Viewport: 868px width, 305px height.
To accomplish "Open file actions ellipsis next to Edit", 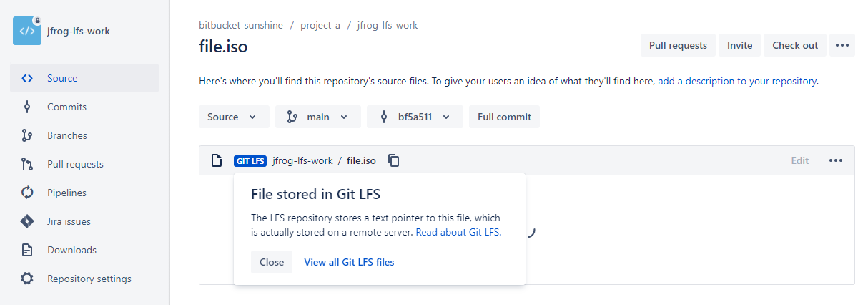I will (x=836, y=160).
